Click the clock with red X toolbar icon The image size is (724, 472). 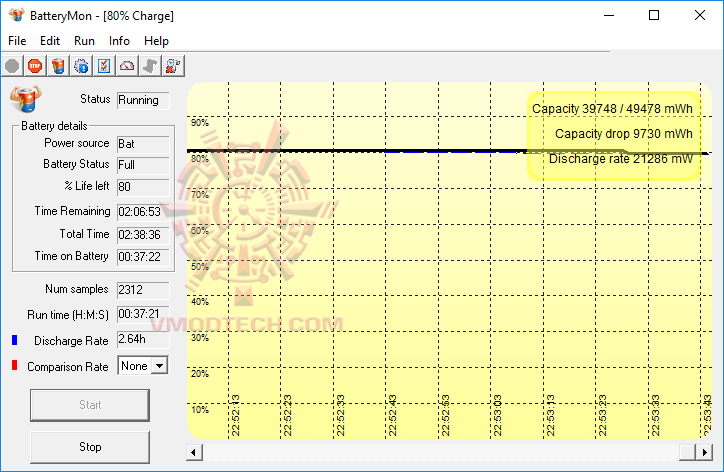pyautogui.click(x=173, y=66)
